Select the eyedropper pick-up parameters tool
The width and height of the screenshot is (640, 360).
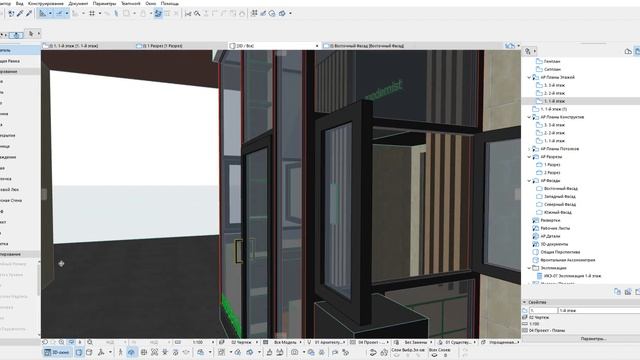pyautogui.click(x=20, y=13)
